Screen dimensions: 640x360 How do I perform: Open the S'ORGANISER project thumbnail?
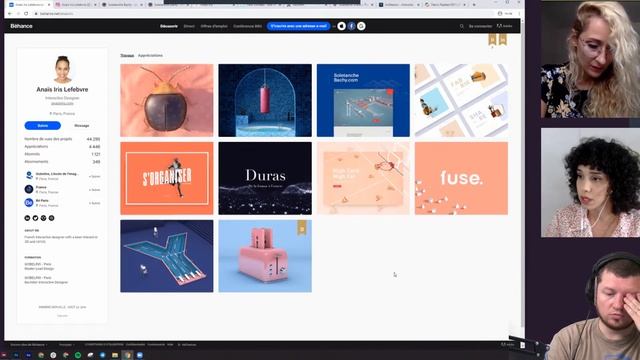point(167,178)
